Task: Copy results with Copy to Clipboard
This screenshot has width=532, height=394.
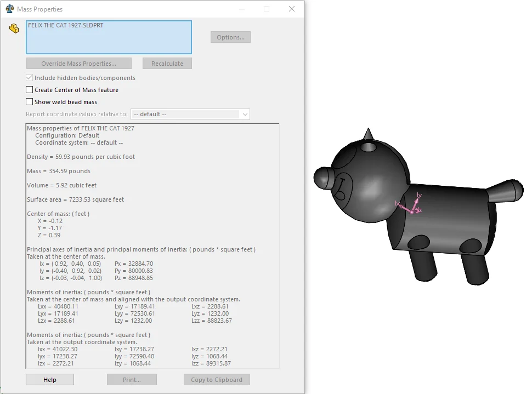Action: point(217,380)
